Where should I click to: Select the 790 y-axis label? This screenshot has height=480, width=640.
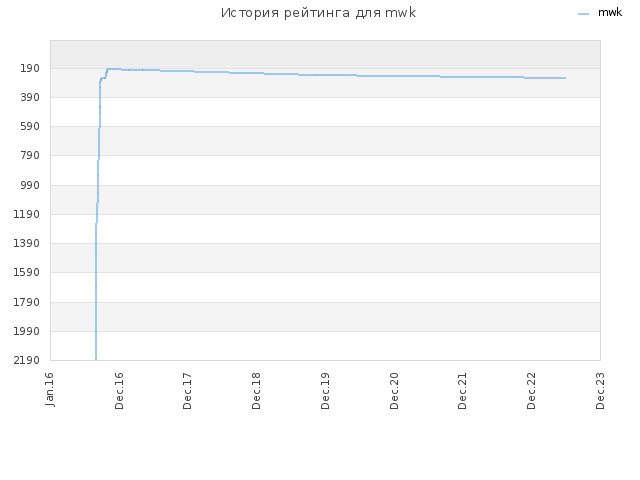30,155
